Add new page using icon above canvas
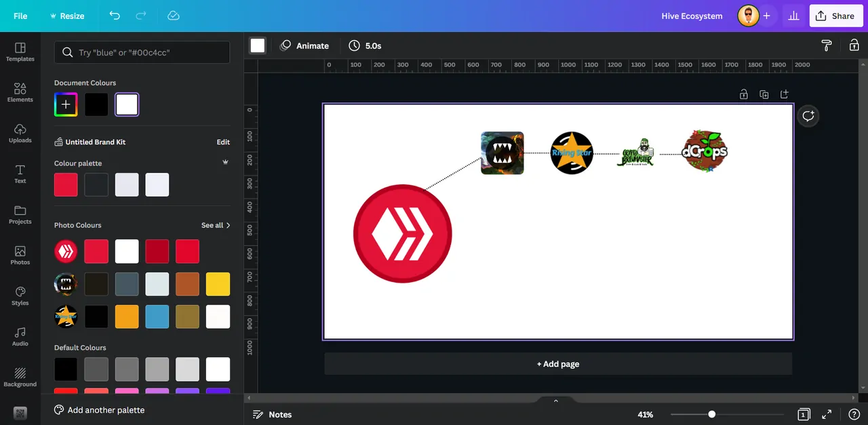Viewport: 868px width, 425px height. coord(785,94)
